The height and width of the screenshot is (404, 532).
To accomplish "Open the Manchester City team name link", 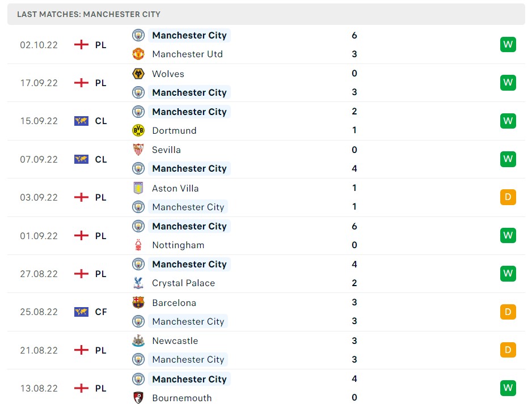I will (x=189, y=35).
